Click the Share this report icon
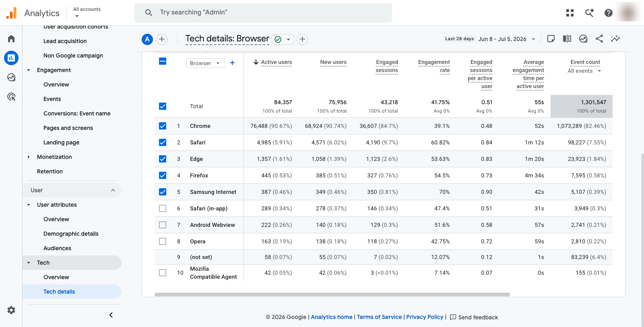 [599, 39]
